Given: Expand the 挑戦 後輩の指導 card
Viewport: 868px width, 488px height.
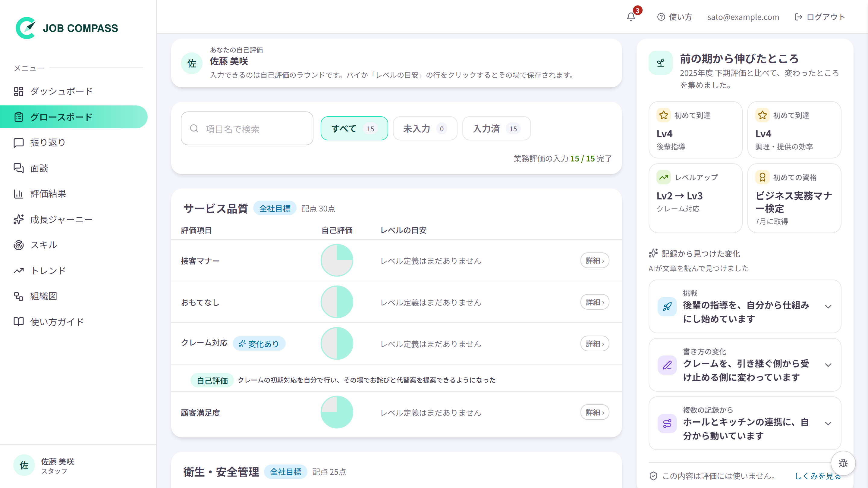Looking at the screenshot, I should point(745,306).
